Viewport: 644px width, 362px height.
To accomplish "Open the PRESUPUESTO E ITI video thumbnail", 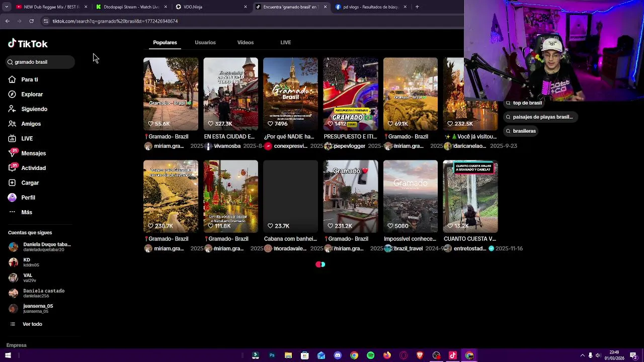I will [350, 94].
